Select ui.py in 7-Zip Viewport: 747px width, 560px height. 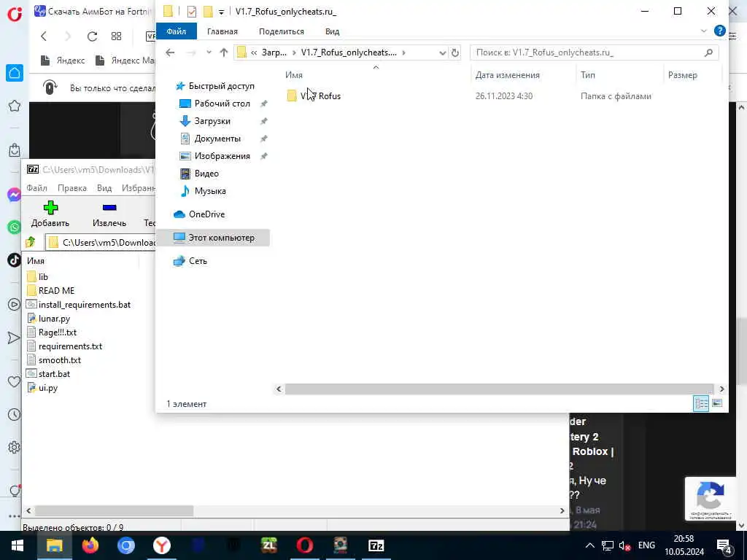click(x=42, y=388)
